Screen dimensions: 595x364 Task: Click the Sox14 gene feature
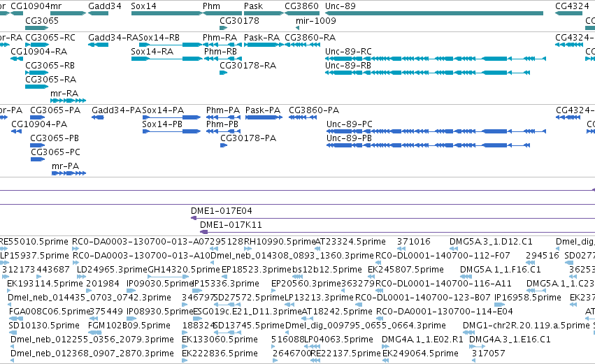coord(166,13)
